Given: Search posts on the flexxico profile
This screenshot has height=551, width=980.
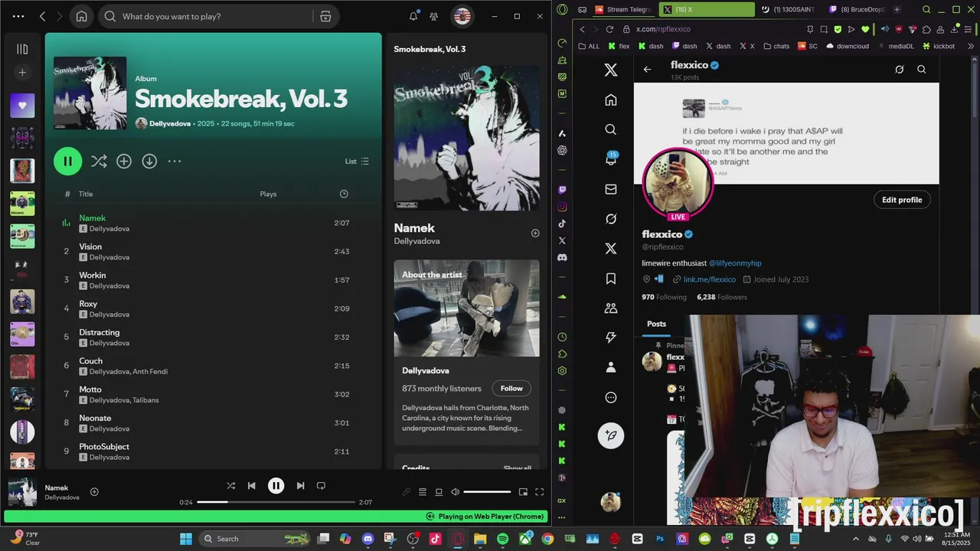Looking at the screenshot, I should (x=922, y=69).
